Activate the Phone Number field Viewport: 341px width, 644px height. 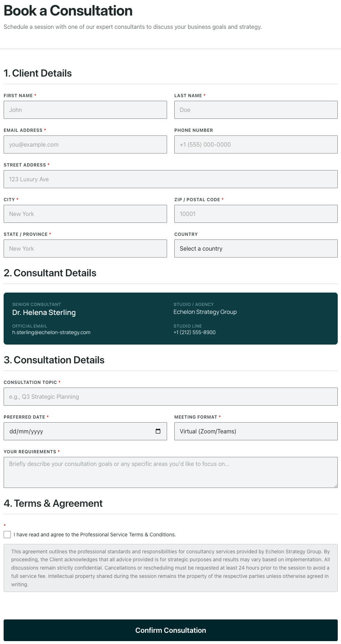256,144
